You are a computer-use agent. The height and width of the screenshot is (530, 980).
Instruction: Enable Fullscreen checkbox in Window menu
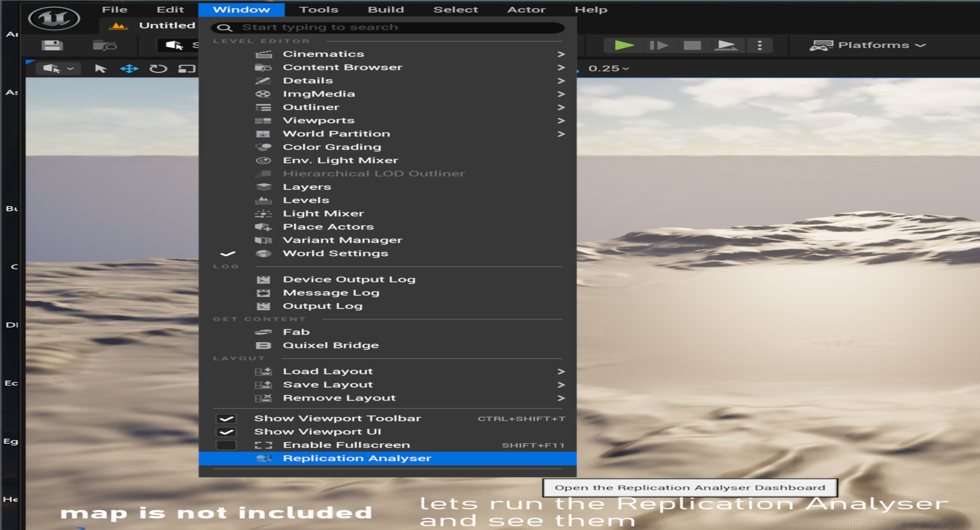[x=226, y=445]
